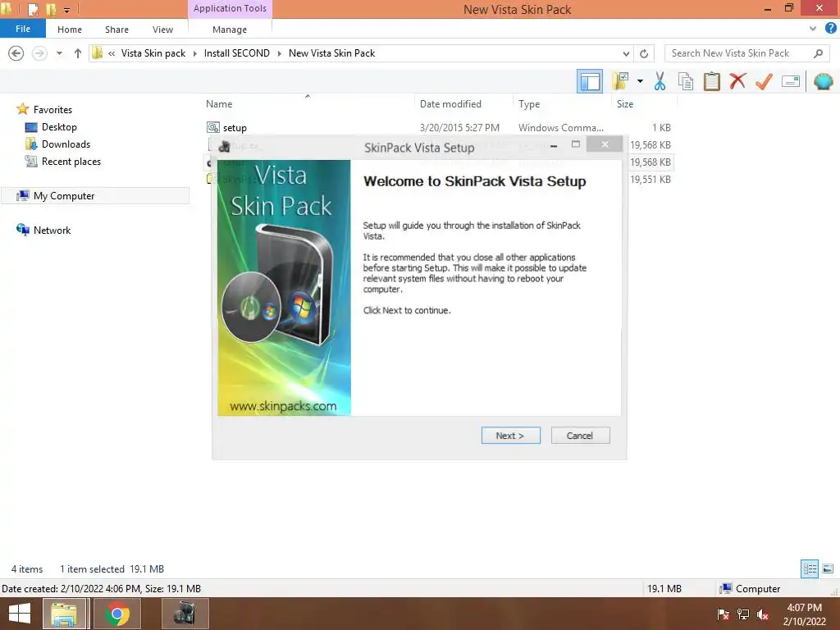Click Properties icon in Quick Access toolbar
Image resolution: width=840 pixels, height=630 pixels.
[33, 9]
